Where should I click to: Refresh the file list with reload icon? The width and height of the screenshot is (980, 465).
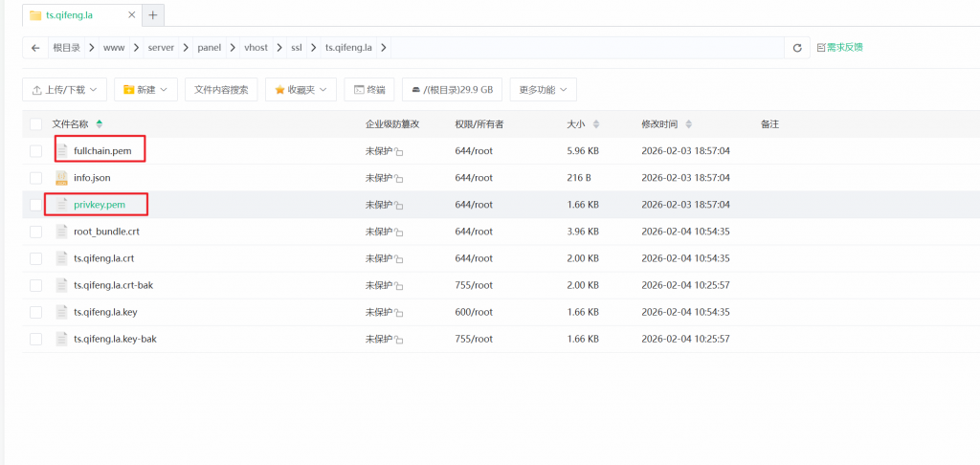coord(797,48)
